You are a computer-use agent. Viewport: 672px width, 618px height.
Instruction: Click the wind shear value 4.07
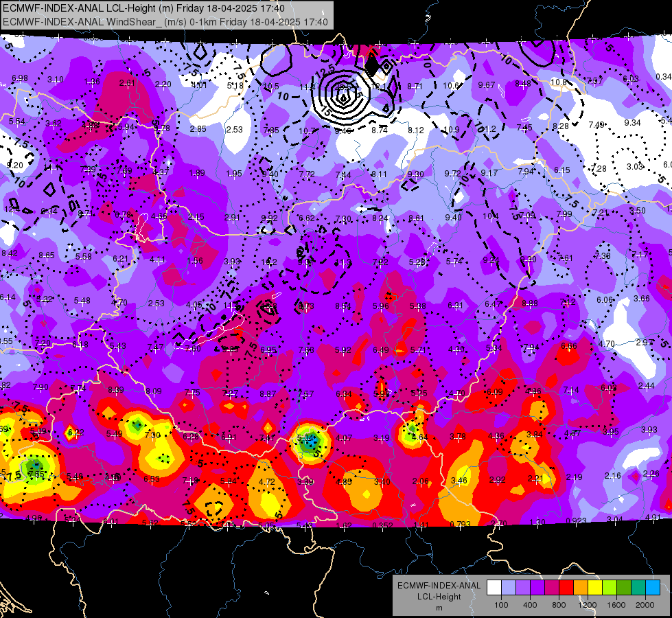(x=344, y=438)
